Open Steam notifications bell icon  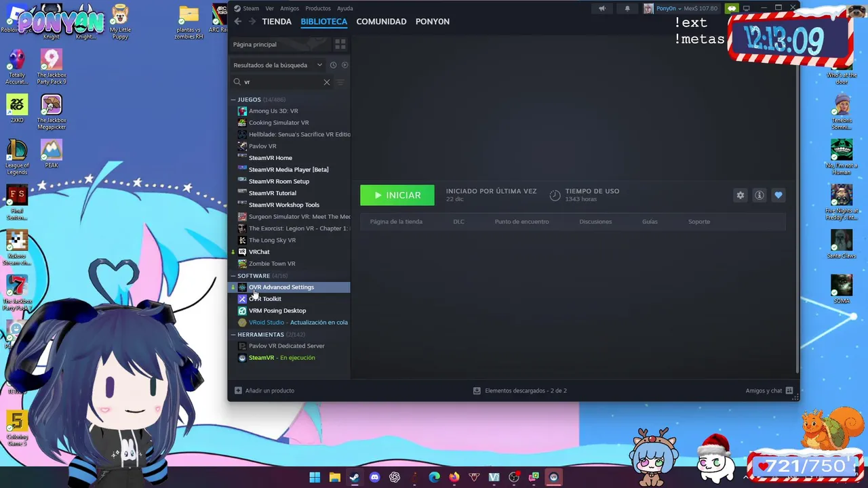point(627,8)
